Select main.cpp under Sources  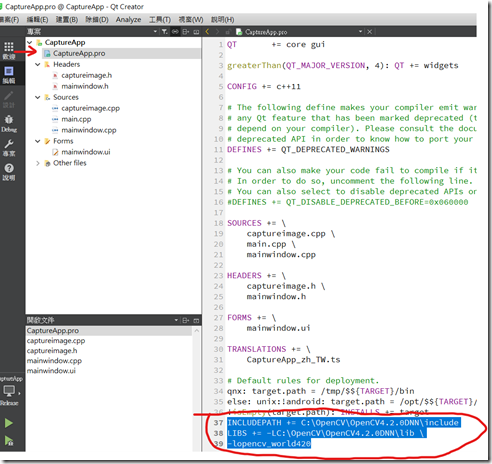76,119
